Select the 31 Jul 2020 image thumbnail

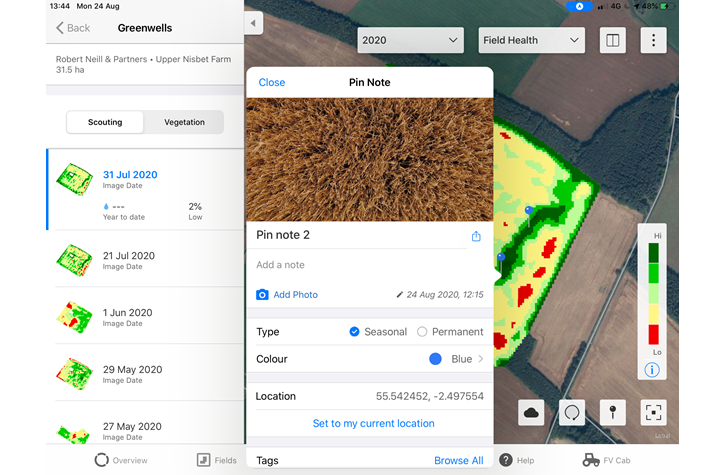tap(74, 179)
